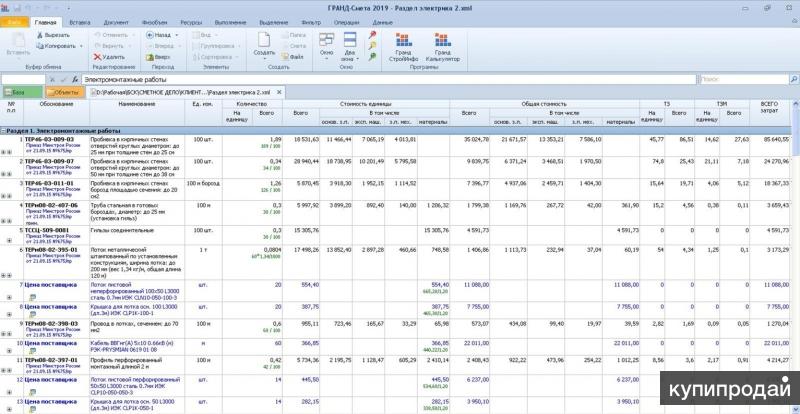Click the formula bar confirm checkmark icon
800x414 pixels.
64,80
